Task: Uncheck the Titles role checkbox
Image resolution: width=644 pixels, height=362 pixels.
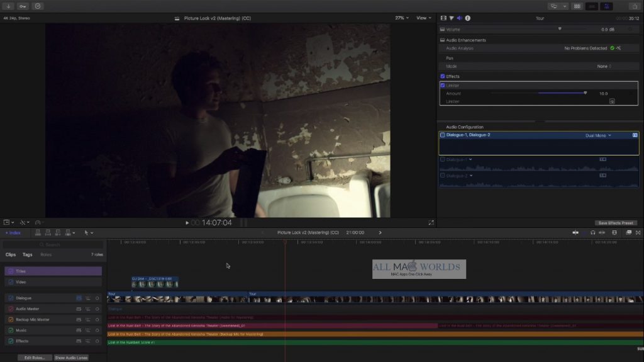Action: coord(11,271)
